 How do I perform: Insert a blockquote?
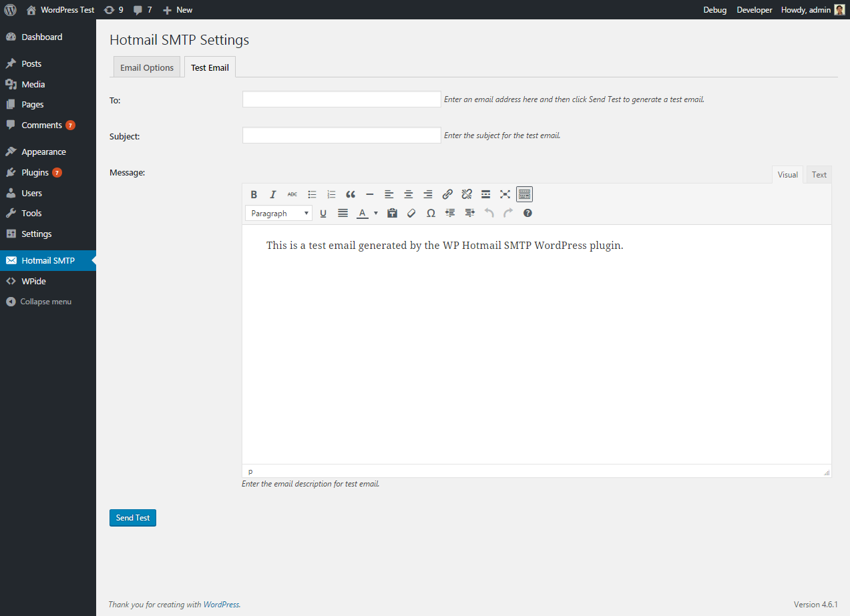tap(351, 194)
